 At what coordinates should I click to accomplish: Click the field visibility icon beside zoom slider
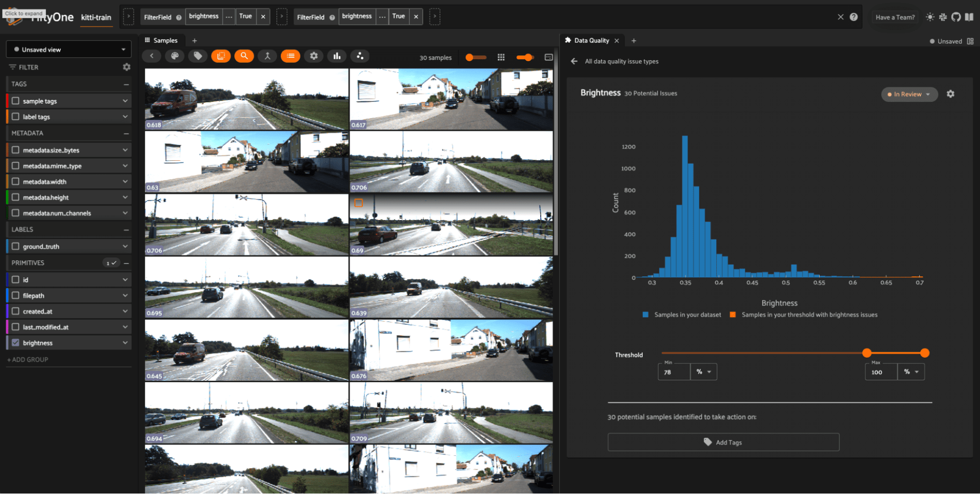(549, 57)
